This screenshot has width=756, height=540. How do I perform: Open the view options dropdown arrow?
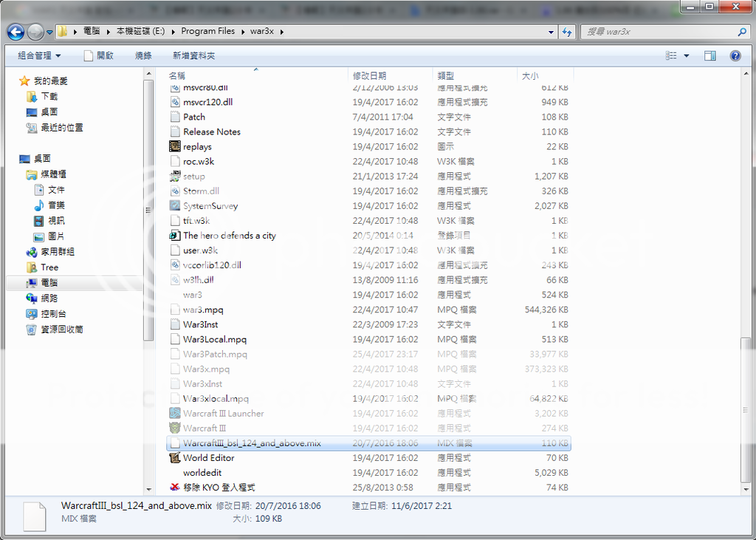tap(687, 55)
